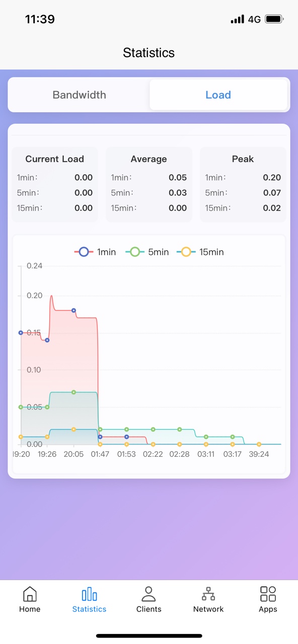This screenshot has height=644, width=298.
Task: Click the blue 1min legend marker icon
Action: click(x=84, y=252)
